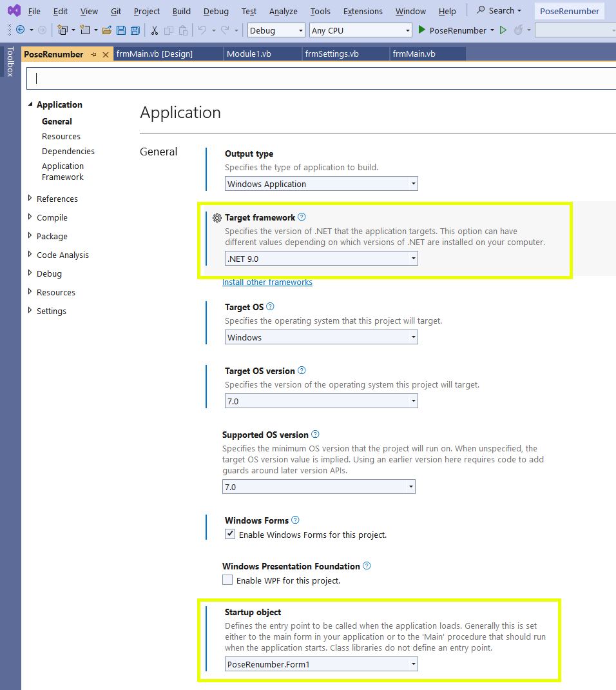Open help icon next to Windows Presentation Foundation
The image size is (616, 690).
coord(367,566)
